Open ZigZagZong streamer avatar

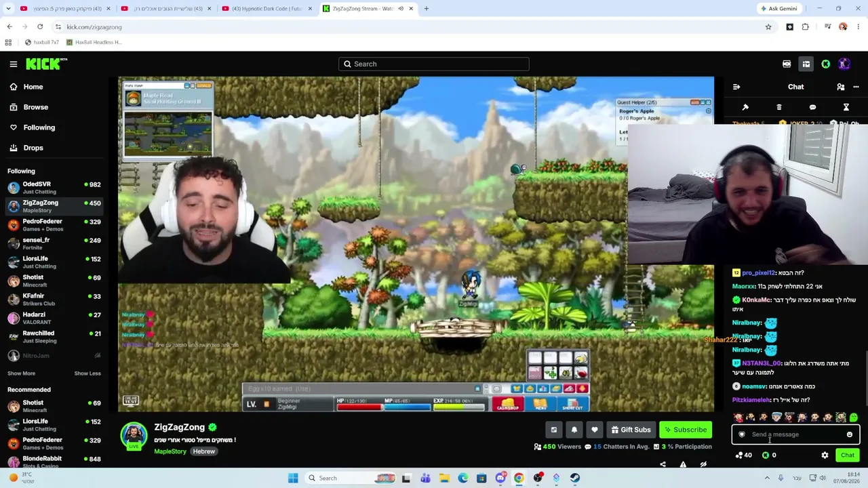click(134, 436)
